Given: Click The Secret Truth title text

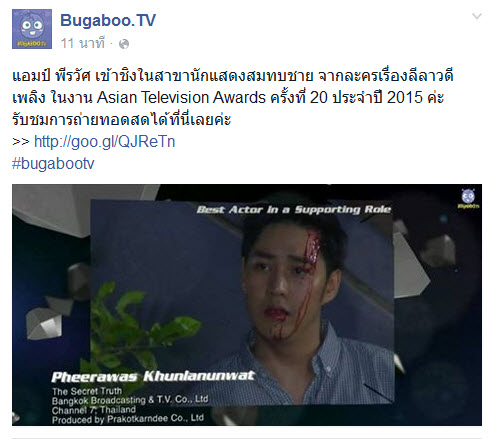Looking at the screenshot, I should point(87,391).
